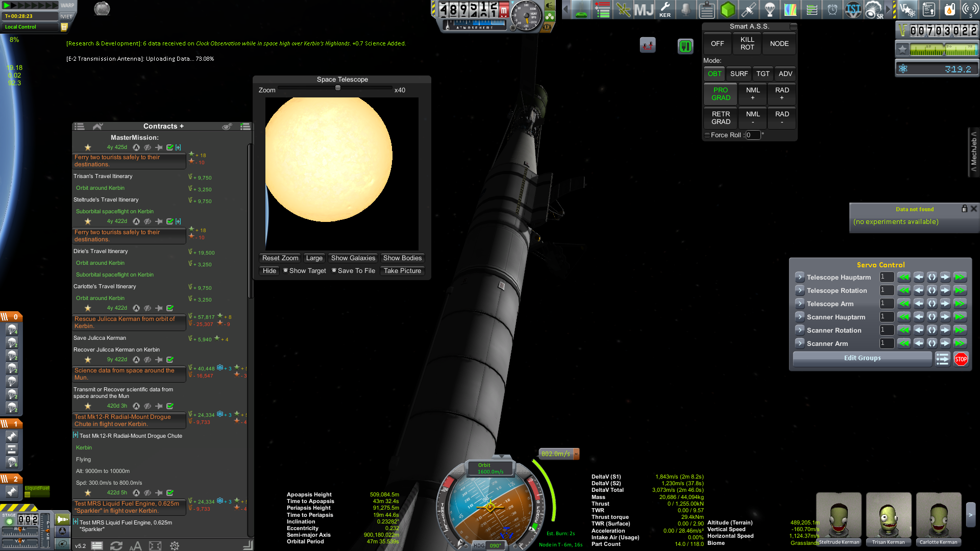
Task: Toggle the Show Target radio option
Action: pos(305,271)
